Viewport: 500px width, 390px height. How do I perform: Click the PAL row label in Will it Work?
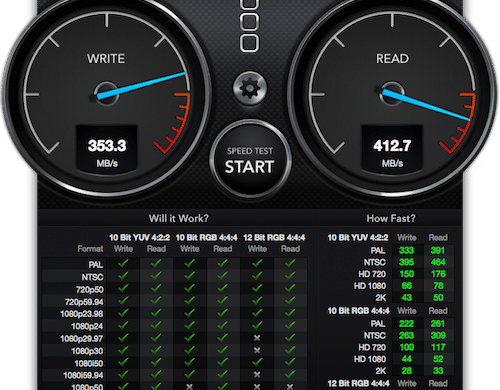tap(96, 265)
